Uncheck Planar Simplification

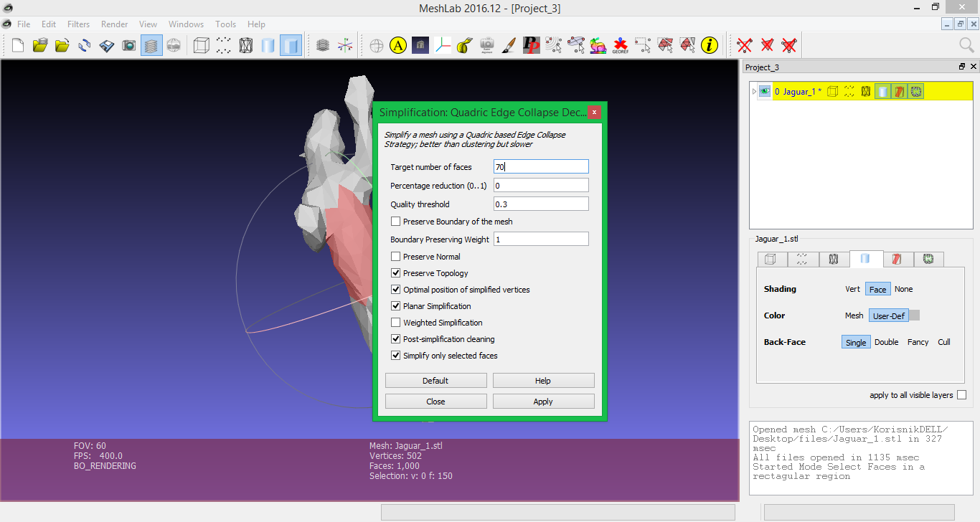pyautogui.click(x=396, y=306)
